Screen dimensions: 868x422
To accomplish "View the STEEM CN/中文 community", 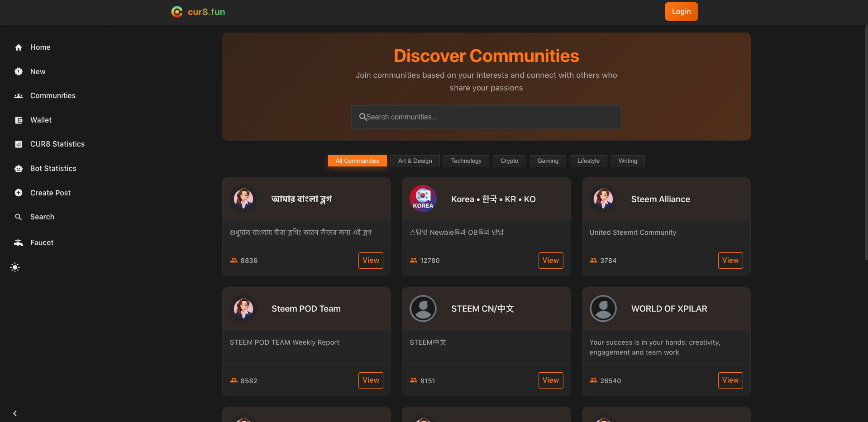I will 551,380.
